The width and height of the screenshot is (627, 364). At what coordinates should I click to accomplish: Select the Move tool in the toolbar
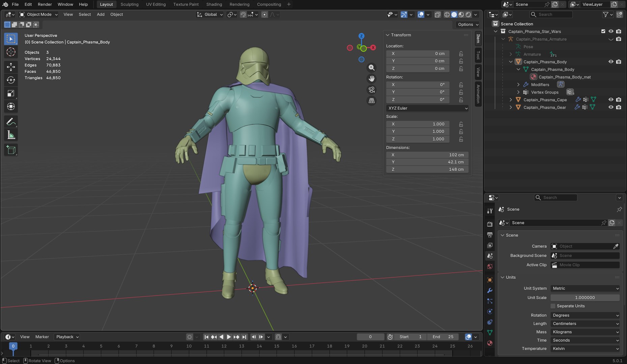click(x=11, y=67)
